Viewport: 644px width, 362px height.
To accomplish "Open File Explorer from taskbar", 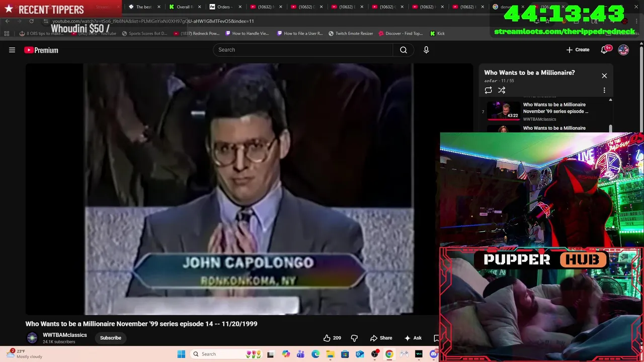I will (x=330, y=354).
